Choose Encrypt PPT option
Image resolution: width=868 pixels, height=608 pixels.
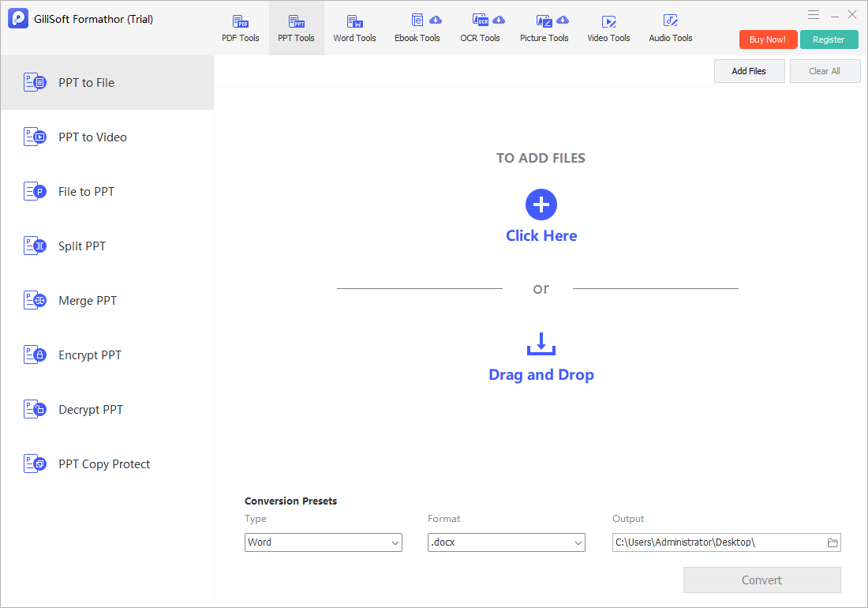pyautogui.click(x=107, y=355)
